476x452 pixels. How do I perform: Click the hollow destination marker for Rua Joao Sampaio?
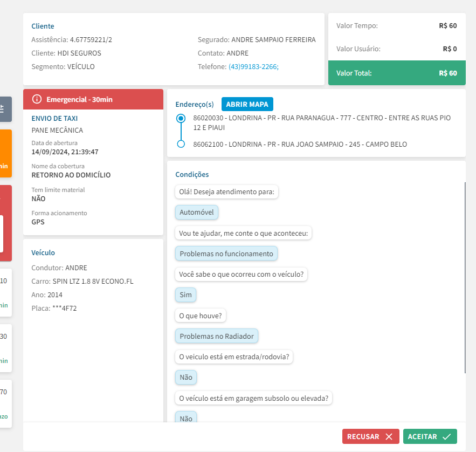pos(181,144)
